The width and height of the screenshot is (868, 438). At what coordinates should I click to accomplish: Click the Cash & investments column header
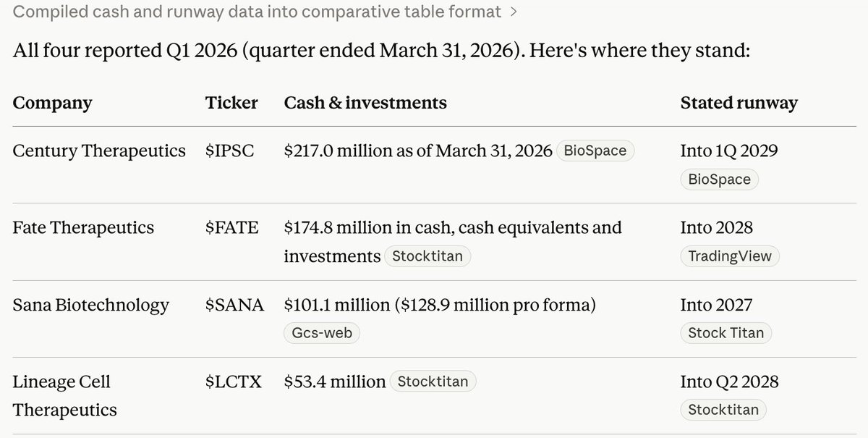(x=365, y=103)
